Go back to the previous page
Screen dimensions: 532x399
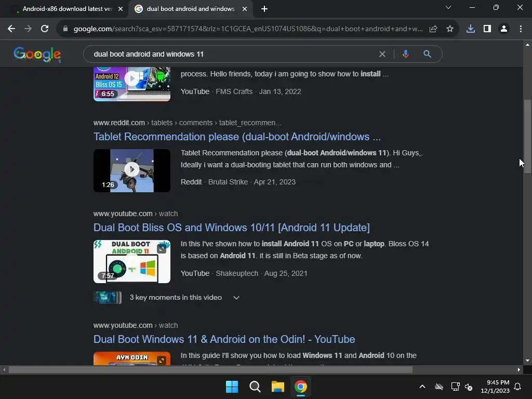point(11,29)
